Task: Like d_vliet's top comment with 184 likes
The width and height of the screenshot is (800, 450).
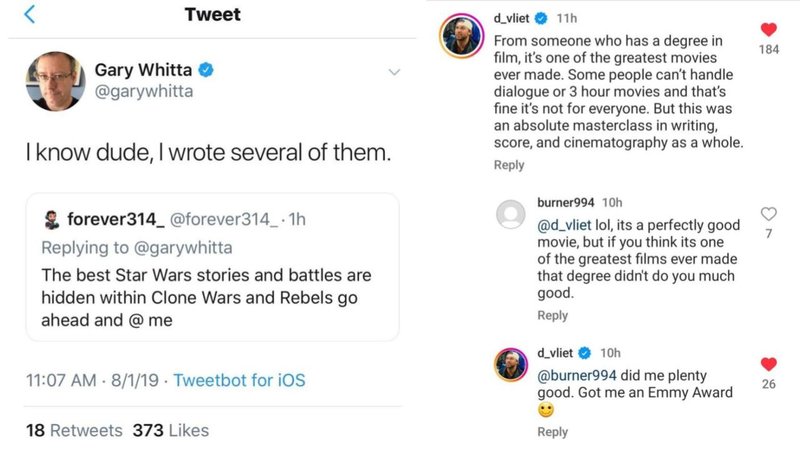Action: [769, 30]
